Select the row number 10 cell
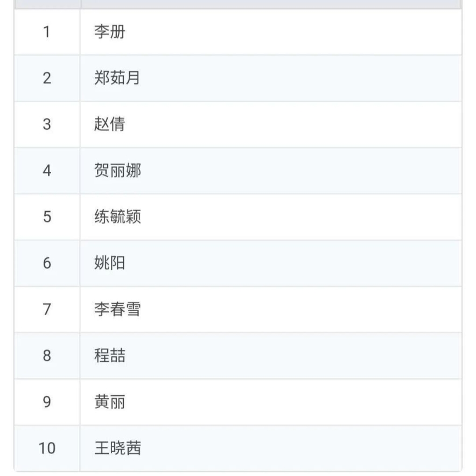The image size is (476, 476). point(47,449)
